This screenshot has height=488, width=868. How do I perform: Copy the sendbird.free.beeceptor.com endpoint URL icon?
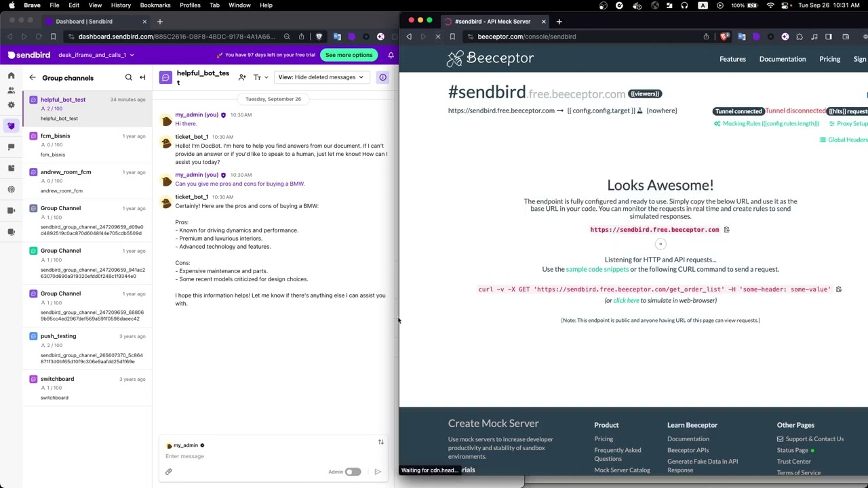(x=726, y=230)
